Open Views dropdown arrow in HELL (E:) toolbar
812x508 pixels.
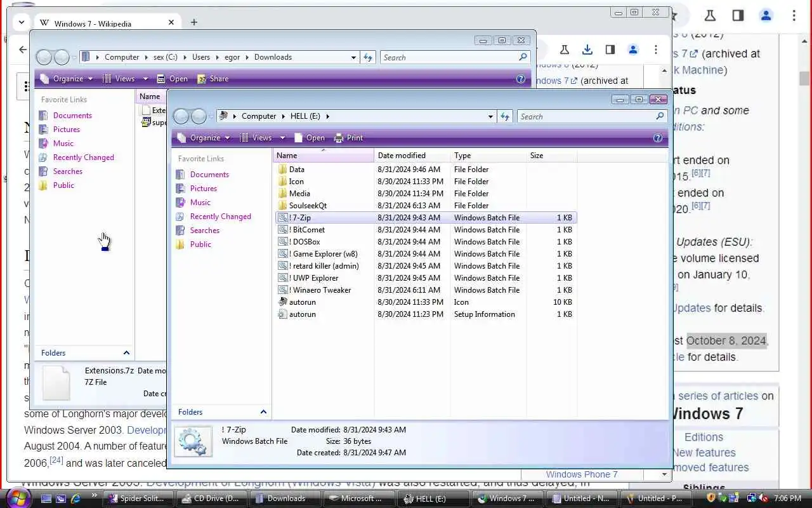[x=282, y=138]
